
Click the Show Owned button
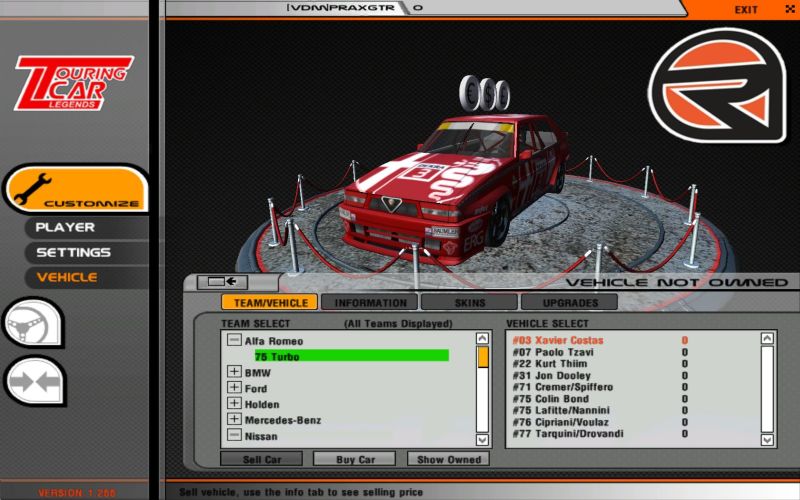pos(448,459)
